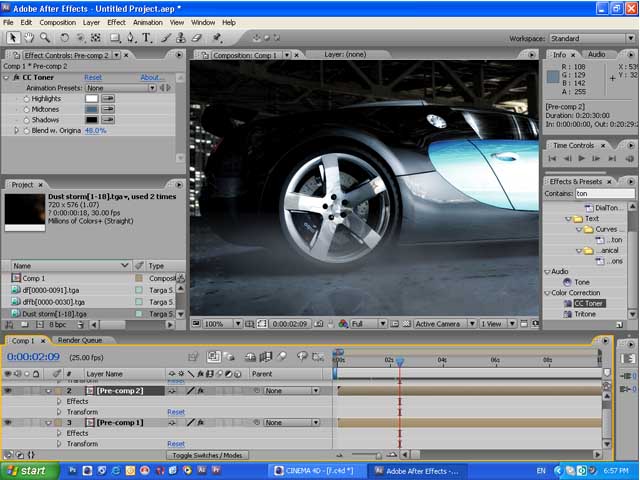Toggle region of interest icon in viewer

tap(394, 324)
